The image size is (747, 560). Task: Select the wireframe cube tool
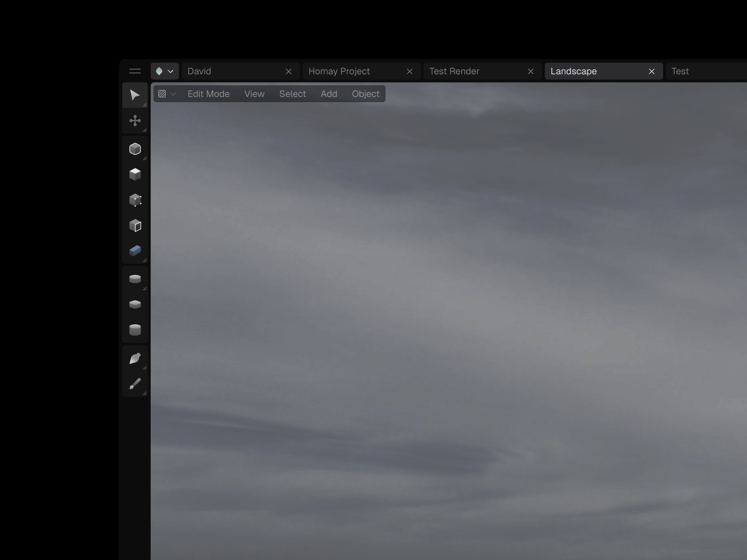coord(135,149)
